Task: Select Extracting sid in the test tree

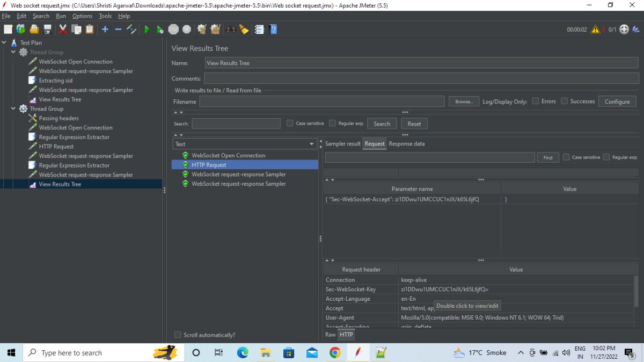Action: (x=55, y=81)
